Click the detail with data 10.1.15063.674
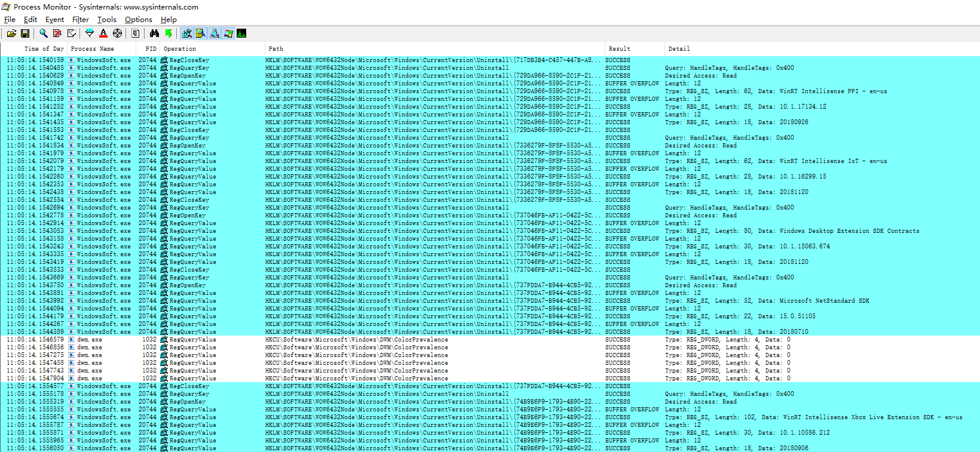980x452 pixels. 748,247
